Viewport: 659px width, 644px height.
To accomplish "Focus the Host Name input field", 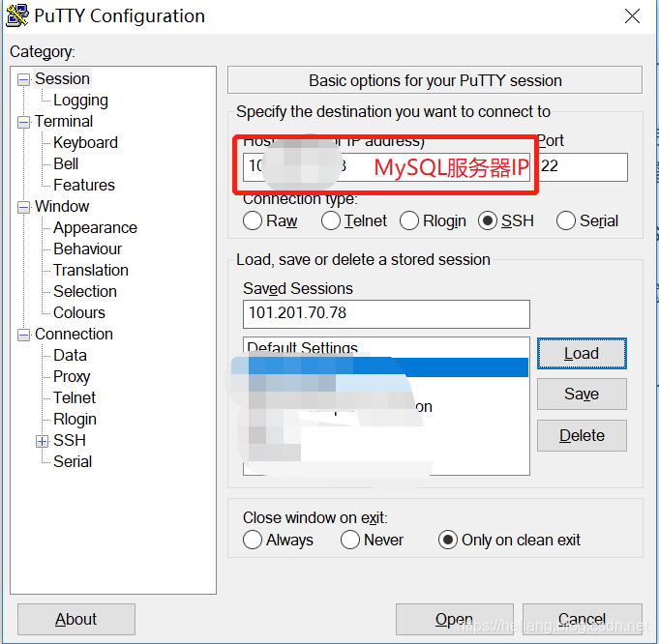I will tap(386, 167).
